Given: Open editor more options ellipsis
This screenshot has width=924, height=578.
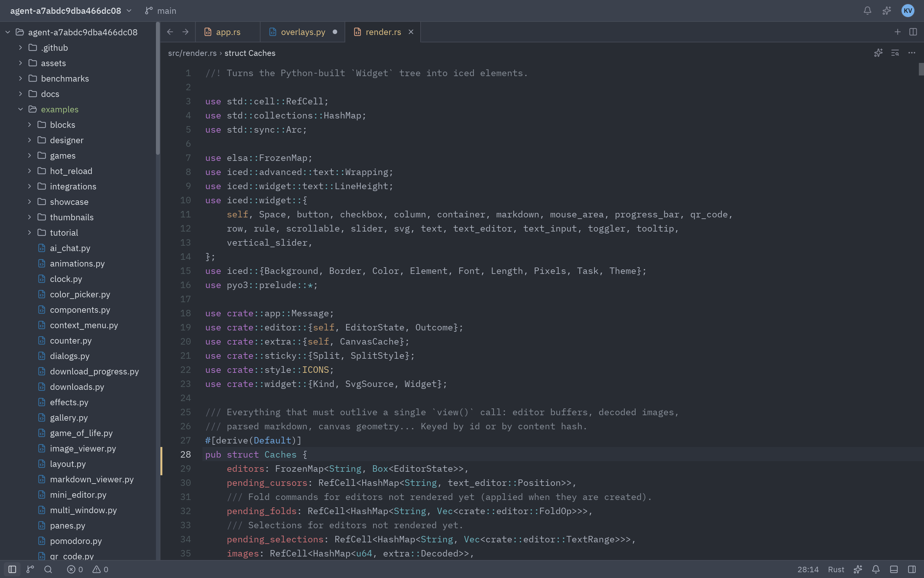Looking at the screenshot, I should [x=912, y=53].
